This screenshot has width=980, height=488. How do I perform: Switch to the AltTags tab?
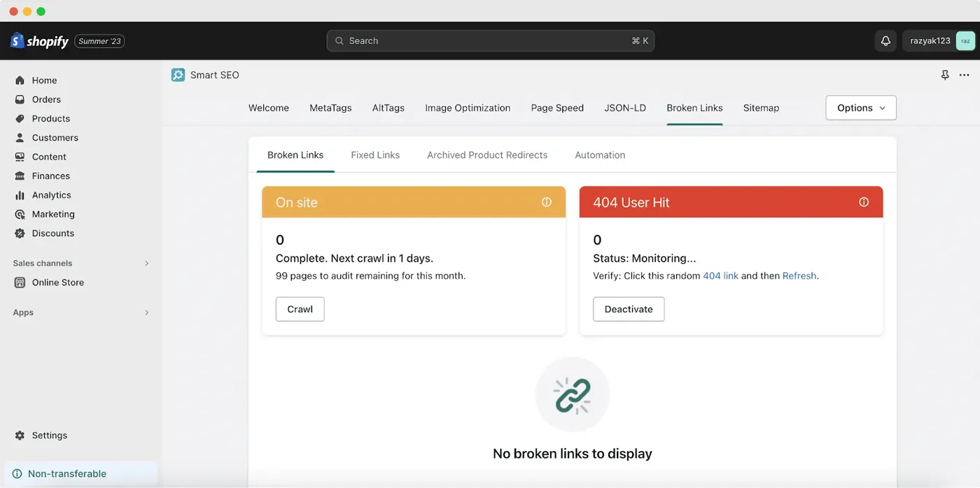(388, 108)
